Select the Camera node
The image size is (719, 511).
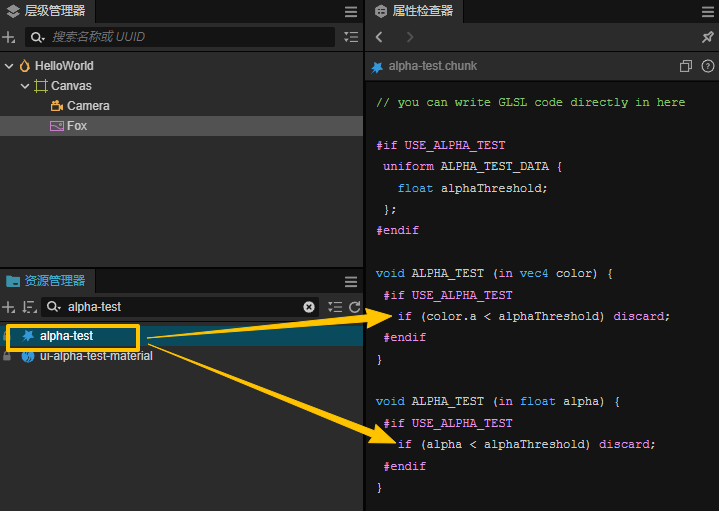click(182, 106)
